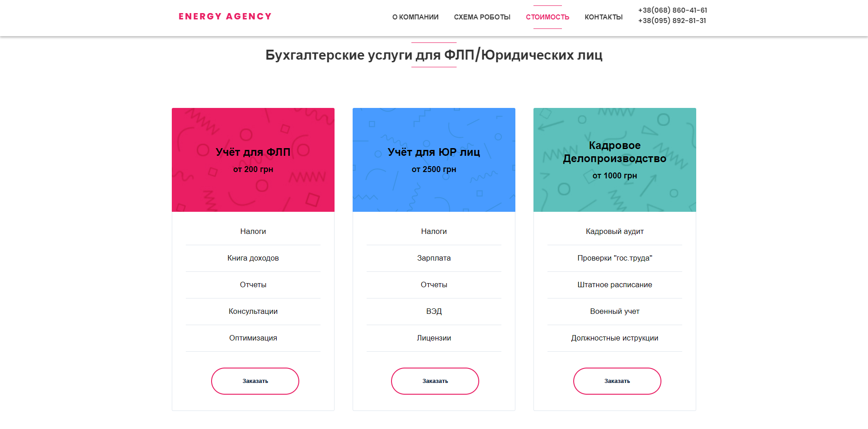
Task: Click the teal Кадровое Делопроизводство header
Action: pyautogui.click(x=615, y=160)
